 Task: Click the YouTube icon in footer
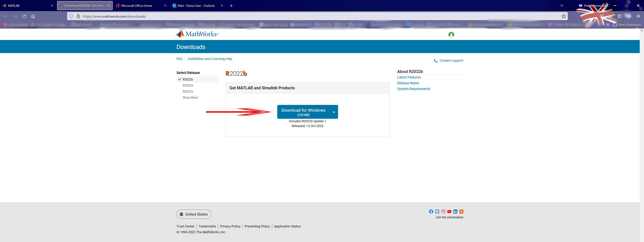point(449,212)
